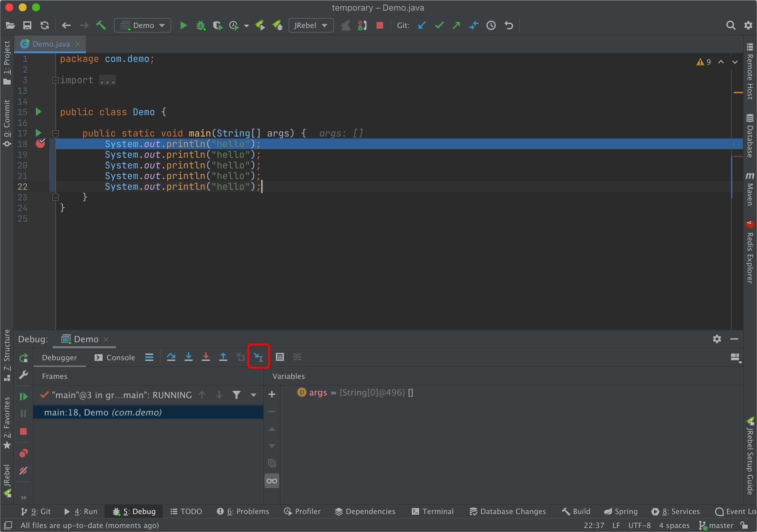Image resolution: width=757 pixels, height=532 pixels.
Task: Show Git history clock icon
Action: pos(491,25)
